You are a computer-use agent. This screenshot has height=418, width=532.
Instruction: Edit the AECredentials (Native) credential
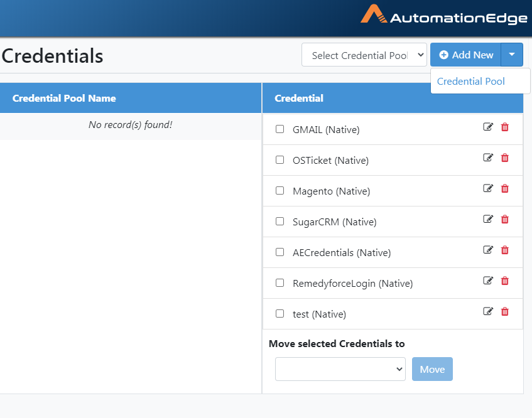pyautogui.click(x=488, y=250)
